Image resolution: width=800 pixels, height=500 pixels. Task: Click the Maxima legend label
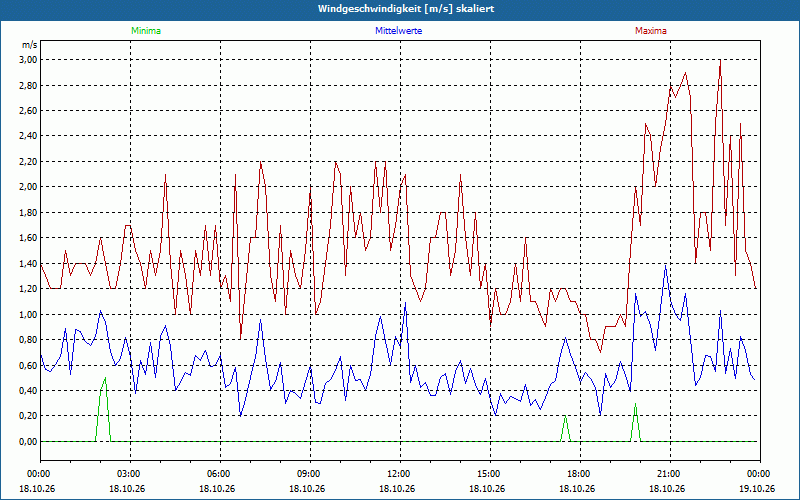pos(651,31)
